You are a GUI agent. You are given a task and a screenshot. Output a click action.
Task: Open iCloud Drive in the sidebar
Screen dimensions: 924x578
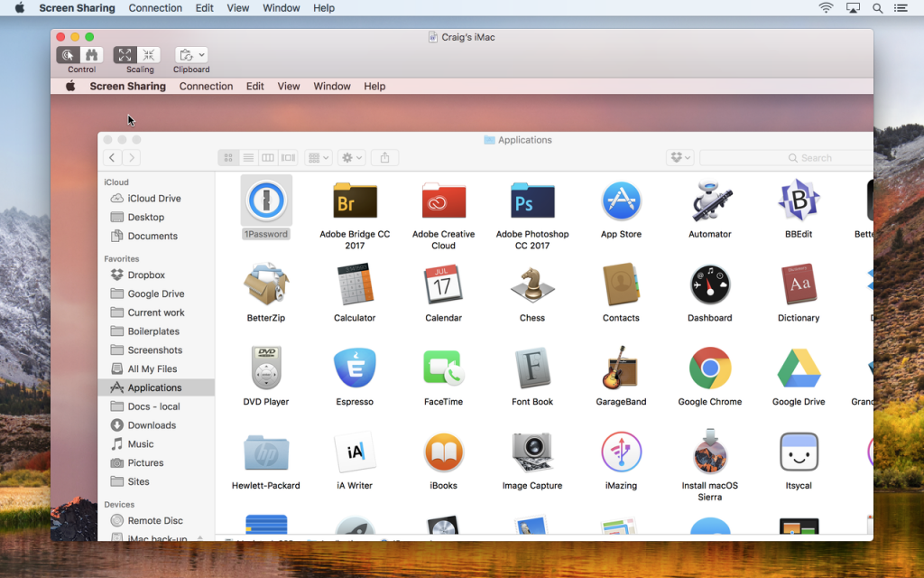(x=155, y=198)
